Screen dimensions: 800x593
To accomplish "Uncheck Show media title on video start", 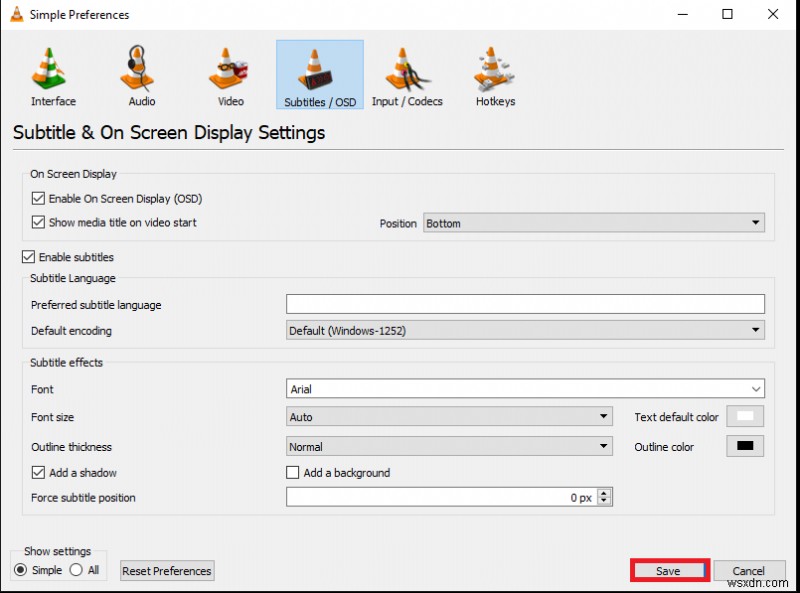I will pos(37,223).
